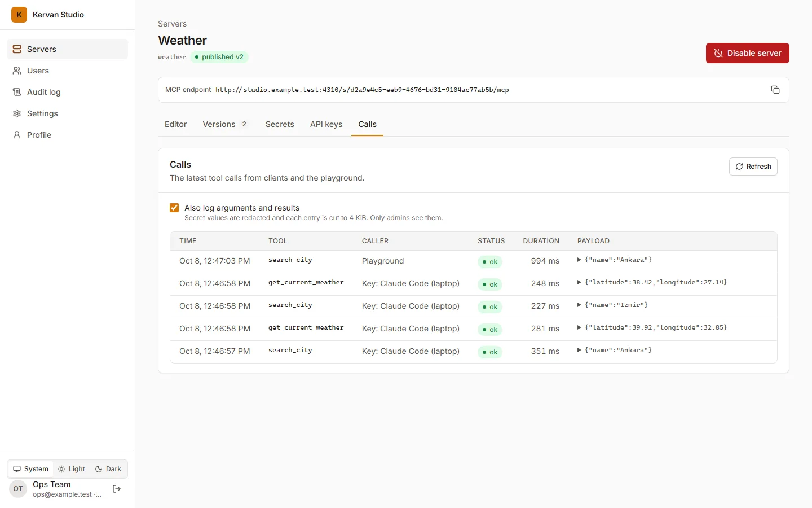The height and width of the screenshot is (508, 812).
Task: Switch to the Editor tab
Action: pyautogui.click(x=175, y=124)
